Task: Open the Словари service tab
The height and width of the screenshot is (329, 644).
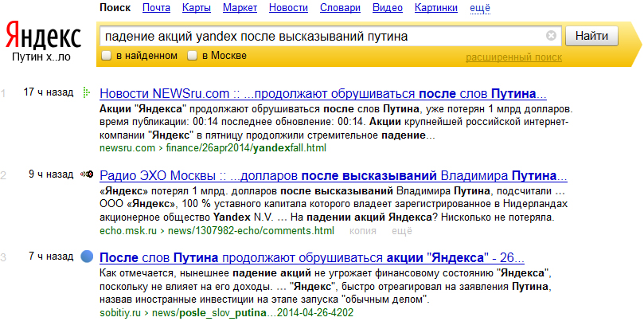Action: (340, 8)
